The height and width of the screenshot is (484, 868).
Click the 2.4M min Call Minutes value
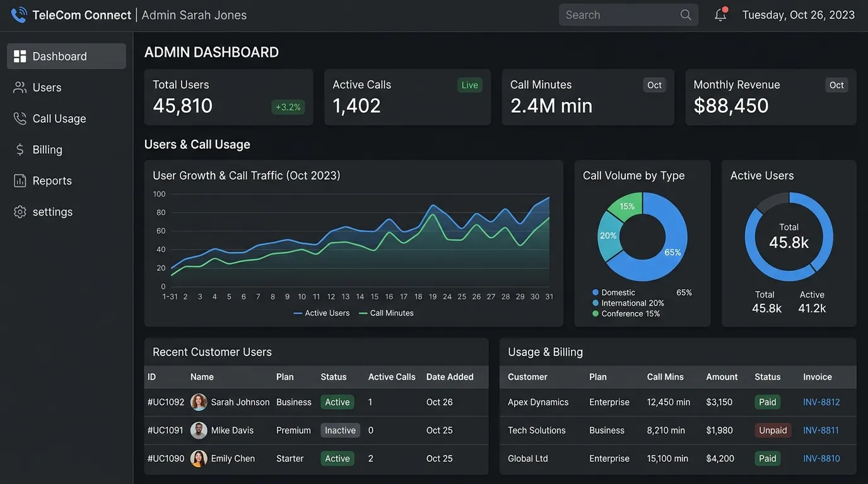coord(551,106)
